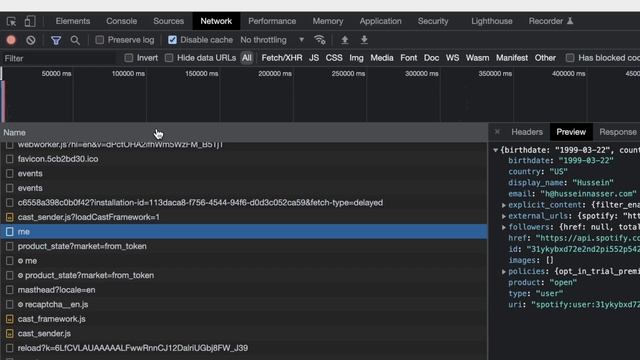Screen dimensions: 640x360
Task: Filter requests by Img type
Action: [356, 58]
